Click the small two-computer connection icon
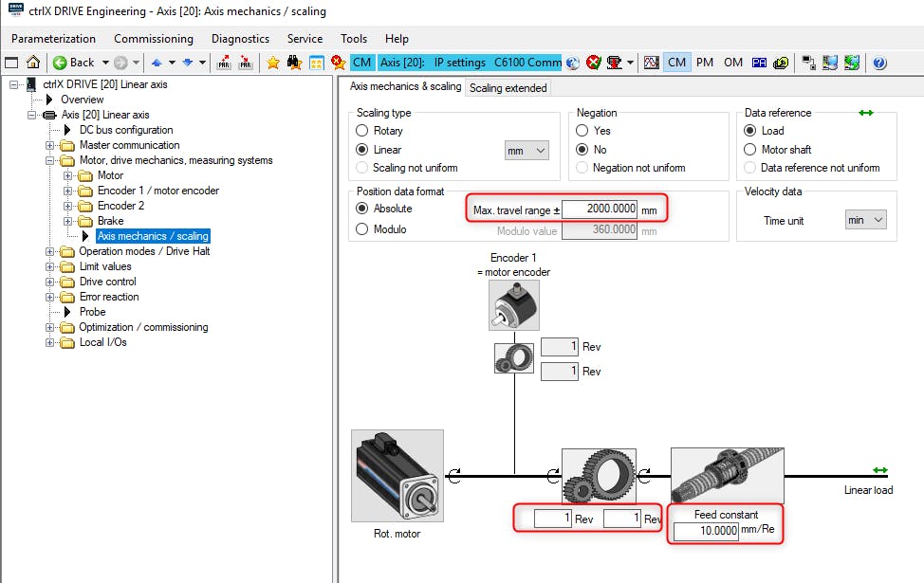The image size is (924, 583). (x=808, y=63)
